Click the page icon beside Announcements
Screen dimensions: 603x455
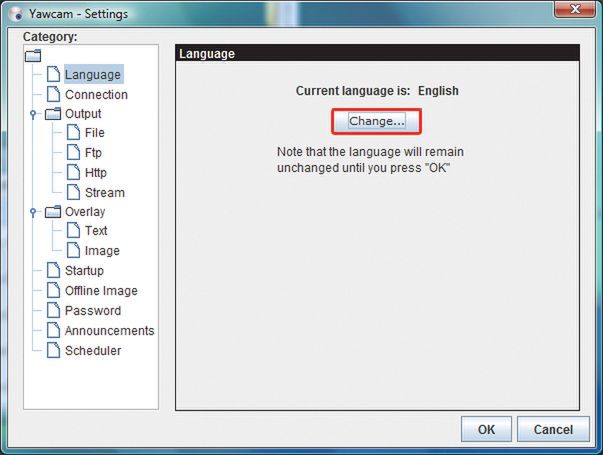tap(53, 330)
